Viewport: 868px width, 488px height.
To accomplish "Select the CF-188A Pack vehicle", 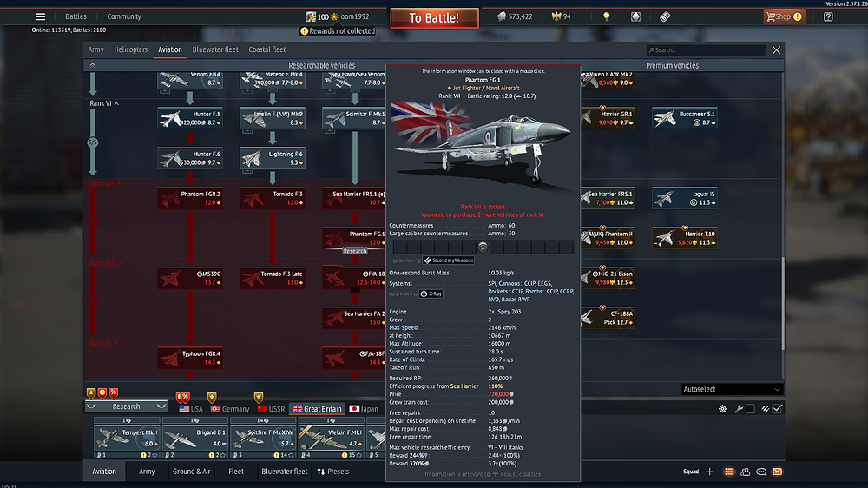I will coord(608,318).
